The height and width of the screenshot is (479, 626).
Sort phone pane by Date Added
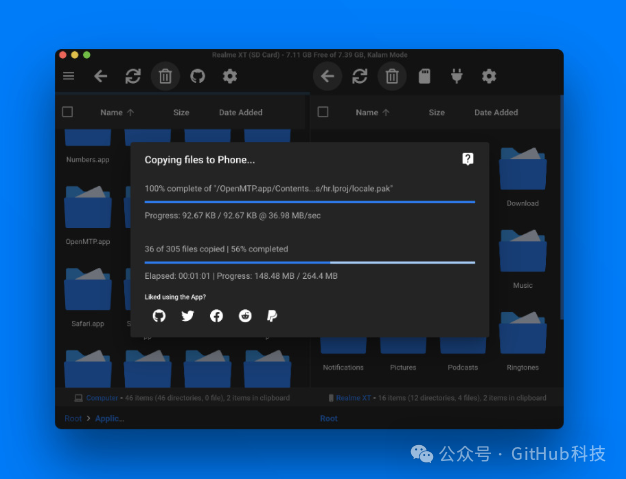(496, 113)
